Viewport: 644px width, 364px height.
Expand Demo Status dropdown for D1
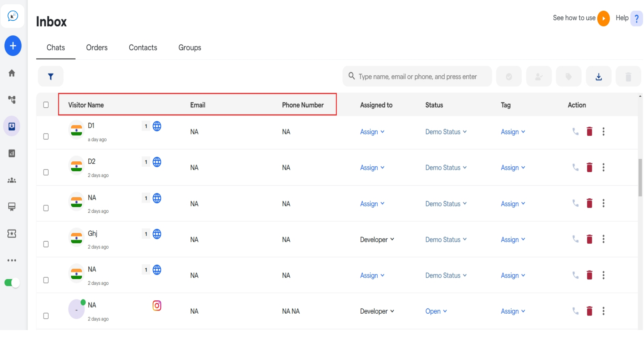[x=446, y=132]
